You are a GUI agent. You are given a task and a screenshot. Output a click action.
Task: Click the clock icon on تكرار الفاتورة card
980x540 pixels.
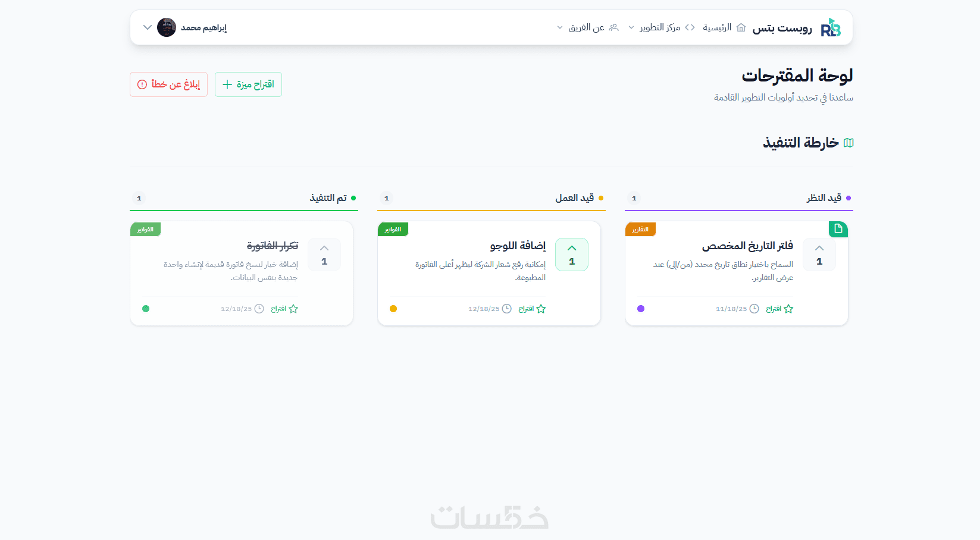pos(259,309)
